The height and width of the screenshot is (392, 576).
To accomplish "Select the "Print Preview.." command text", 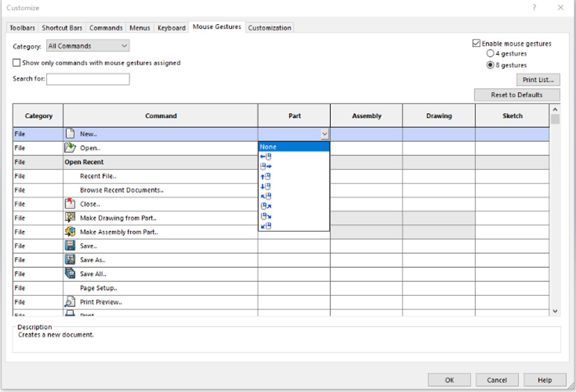I will (x=101, y=302).
